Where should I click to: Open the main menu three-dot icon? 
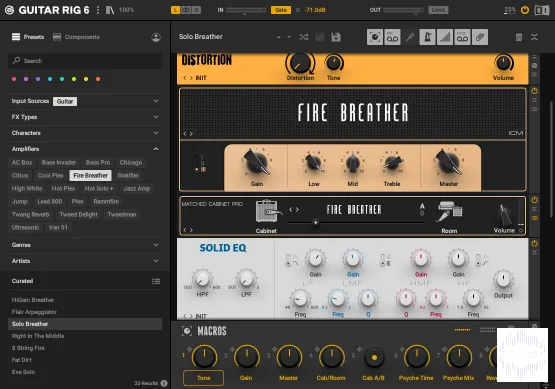(98, 10)
